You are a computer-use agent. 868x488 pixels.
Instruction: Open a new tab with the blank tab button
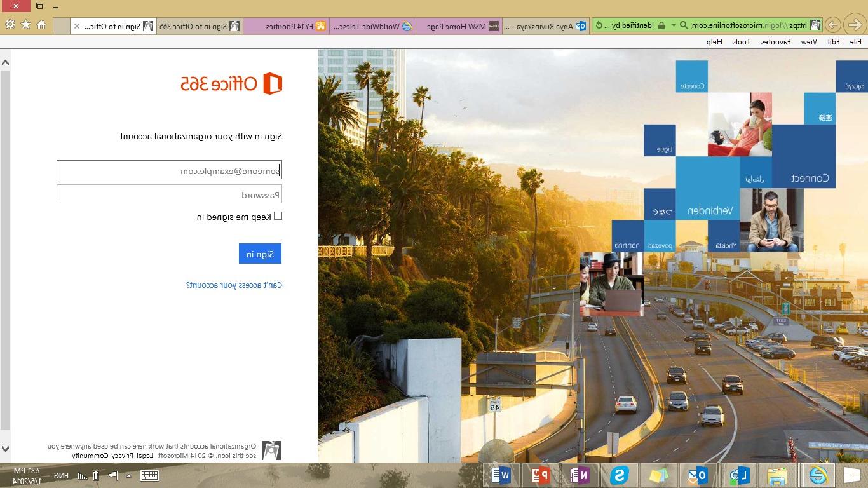tap(62, 26)
